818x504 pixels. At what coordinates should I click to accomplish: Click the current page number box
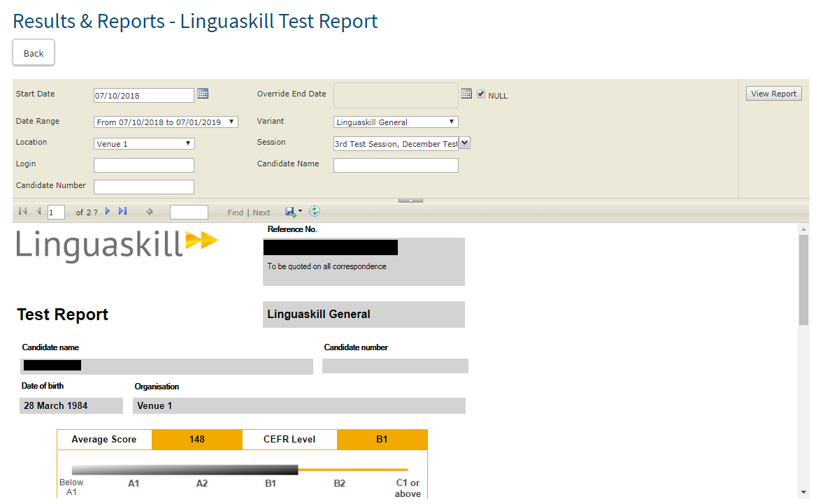pos(56,212)
